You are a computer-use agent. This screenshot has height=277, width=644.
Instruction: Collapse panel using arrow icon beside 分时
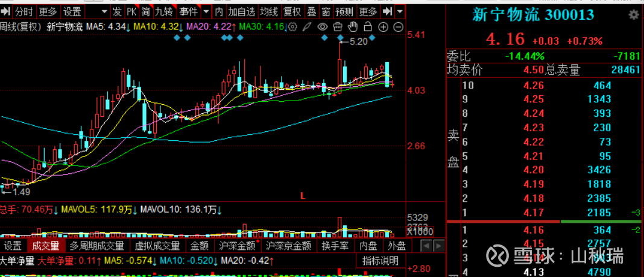[6, 11]
